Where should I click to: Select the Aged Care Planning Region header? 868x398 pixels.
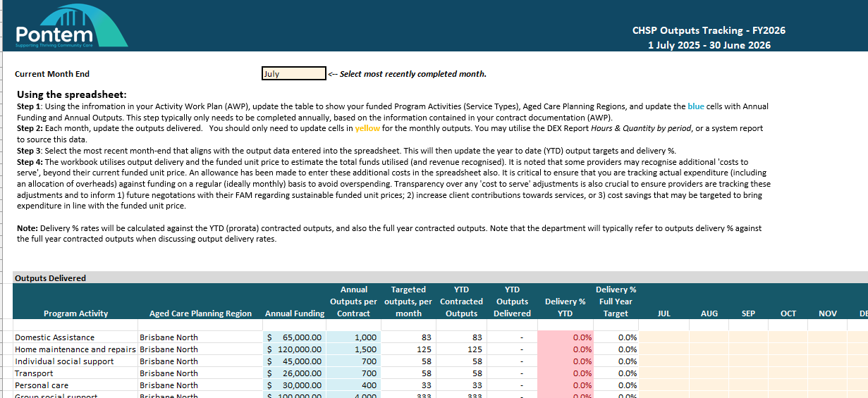tap(200, 313)
